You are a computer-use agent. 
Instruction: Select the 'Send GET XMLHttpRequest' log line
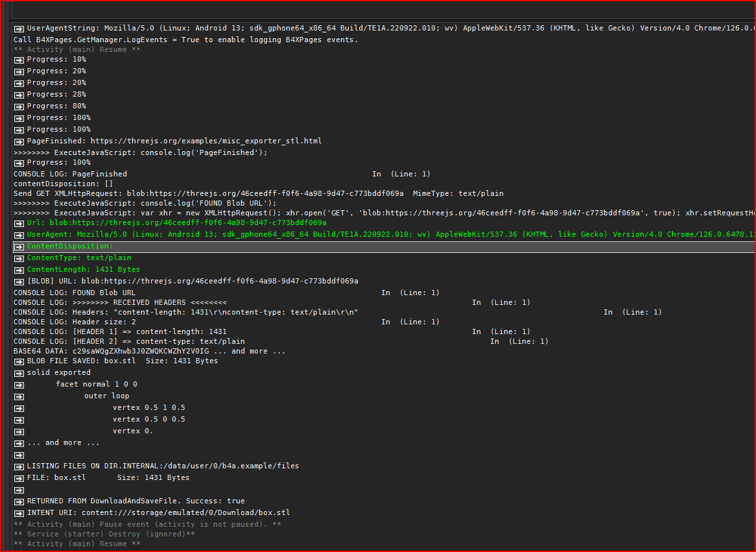pyautogui.click(x=259, y=193)
